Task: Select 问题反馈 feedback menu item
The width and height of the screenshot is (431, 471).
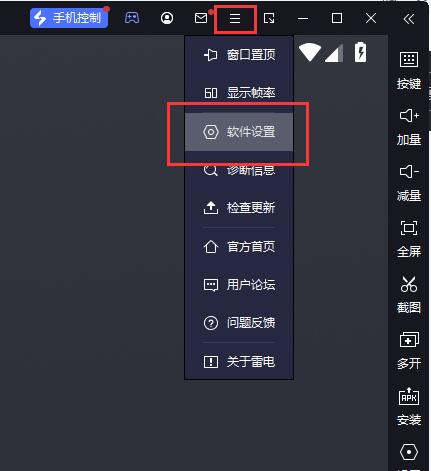Action: [239, 323]
